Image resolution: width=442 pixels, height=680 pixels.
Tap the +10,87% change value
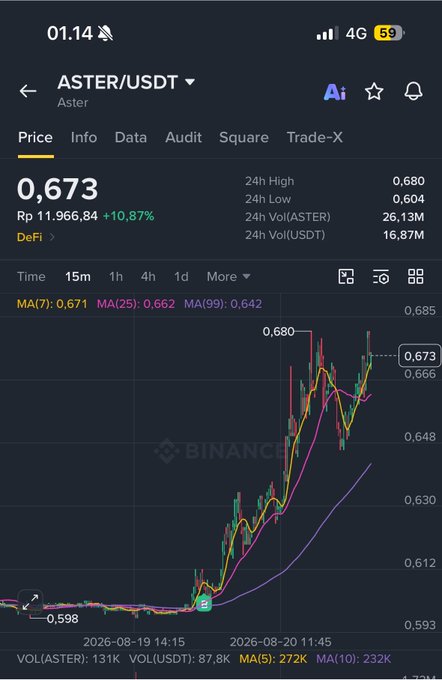click(128, 216)
